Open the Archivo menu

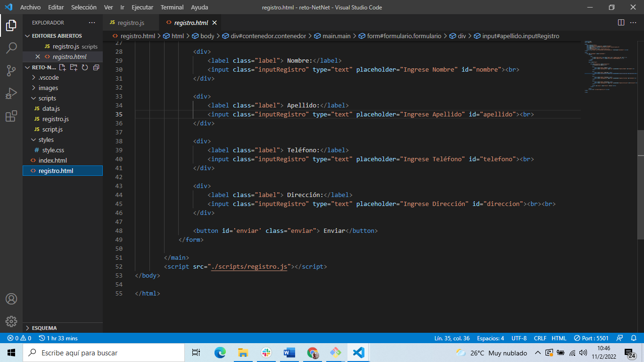[30, 7]
